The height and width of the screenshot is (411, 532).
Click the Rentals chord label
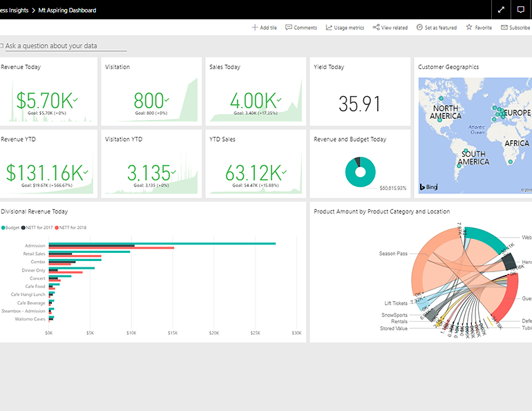pyautogui.click(x=399, y=321)
